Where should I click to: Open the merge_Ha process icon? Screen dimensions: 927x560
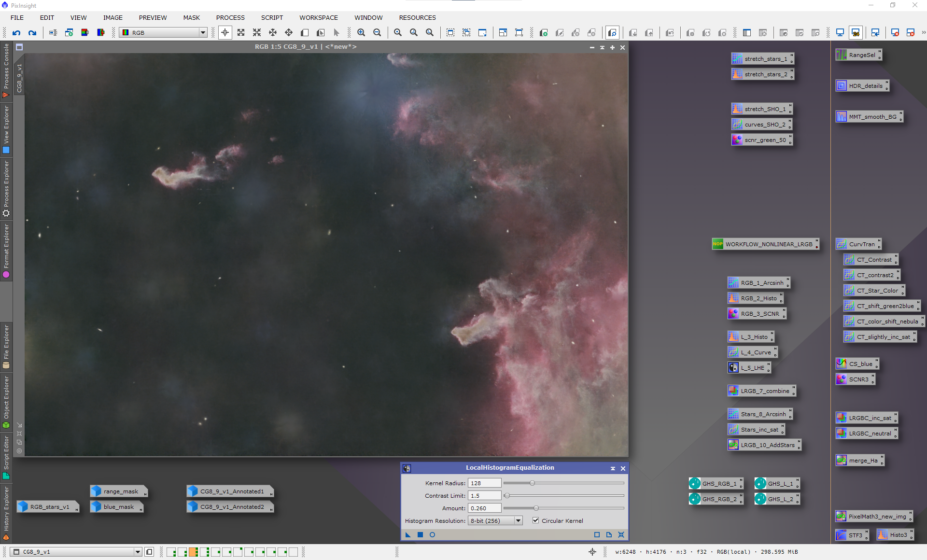859,461
